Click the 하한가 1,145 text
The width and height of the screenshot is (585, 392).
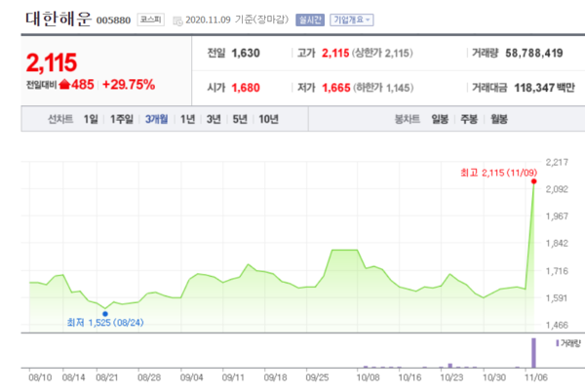point(383,88)
